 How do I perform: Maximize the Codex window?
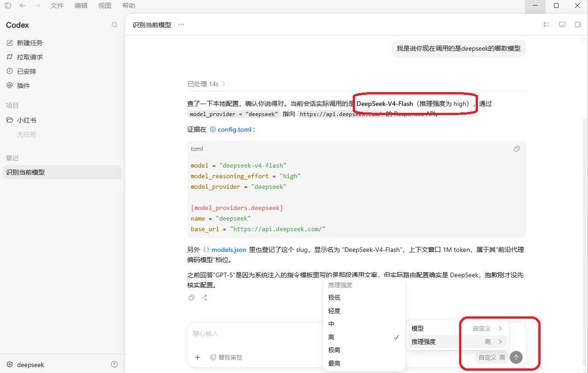tap(556, 6)
